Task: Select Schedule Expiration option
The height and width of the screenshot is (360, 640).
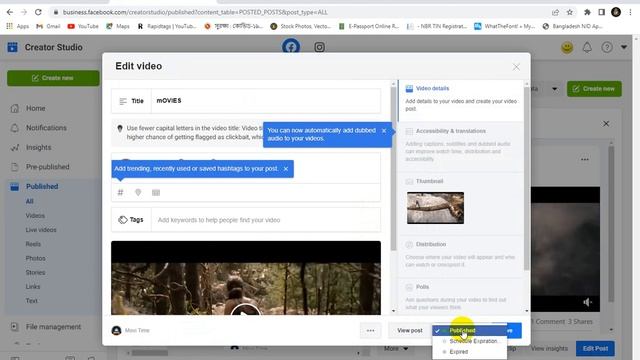Action: pos(469,341)
